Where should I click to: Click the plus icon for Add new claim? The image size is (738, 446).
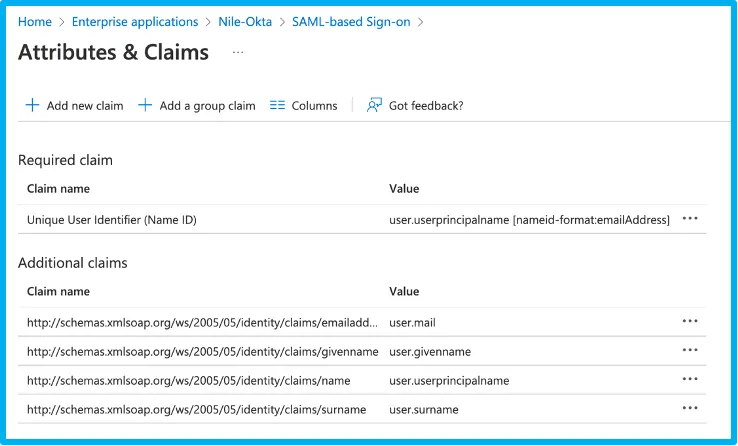click(32, 105)
